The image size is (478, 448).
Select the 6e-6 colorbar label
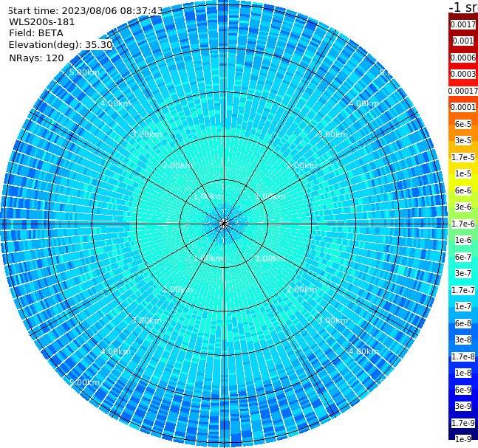point(463,190)
